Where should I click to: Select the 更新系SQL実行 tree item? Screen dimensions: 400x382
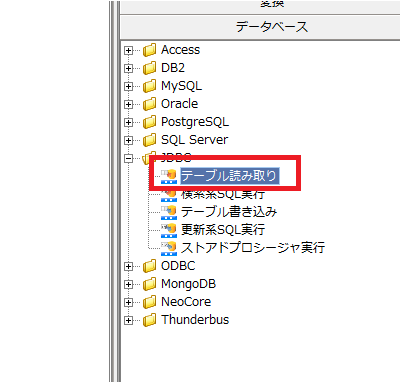point(223,230)
